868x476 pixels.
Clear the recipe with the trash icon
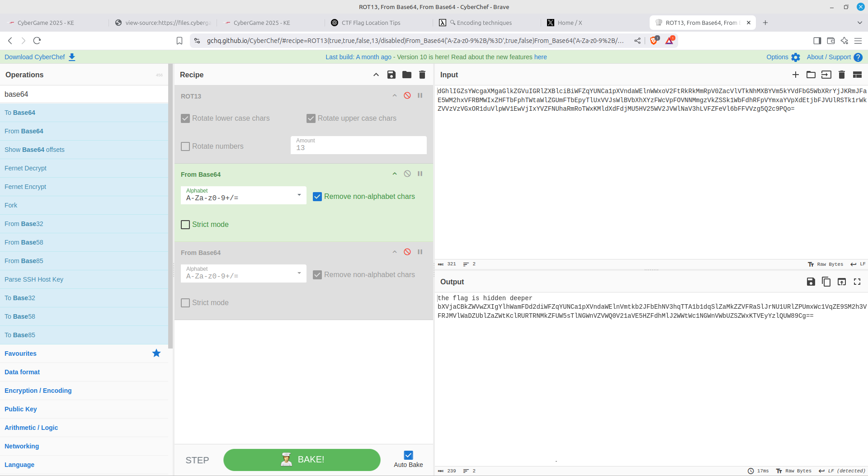pos(422,75)
